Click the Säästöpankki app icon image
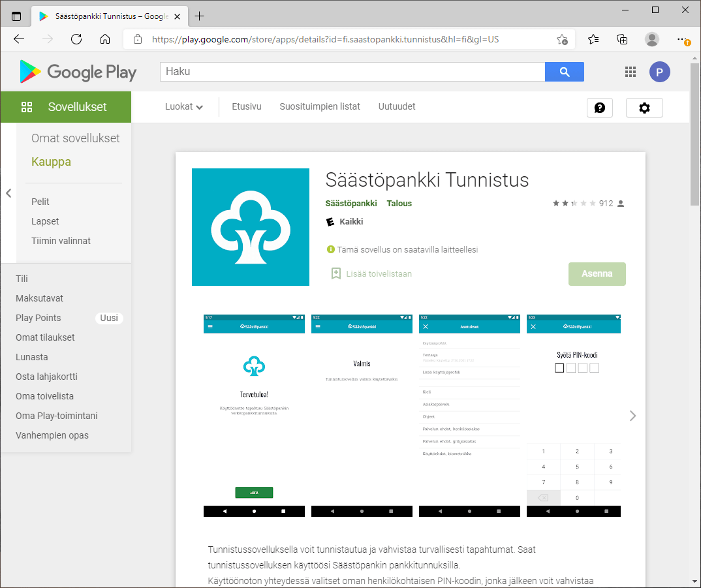 click(x=251, y=226)
